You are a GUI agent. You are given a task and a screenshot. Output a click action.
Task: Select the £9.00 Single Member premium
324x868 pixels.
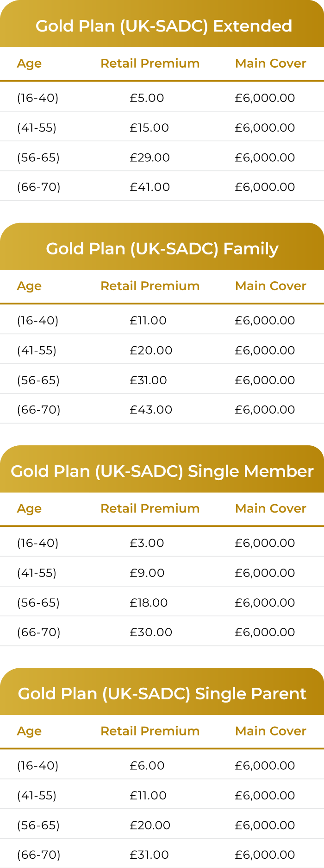(147, 573)
